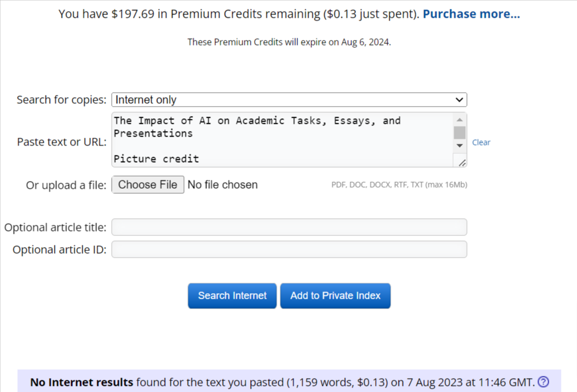Click the help question mark icon
The width and height of the screenshot is (577, 392).
pyautogui.click(x=544, y=382)
